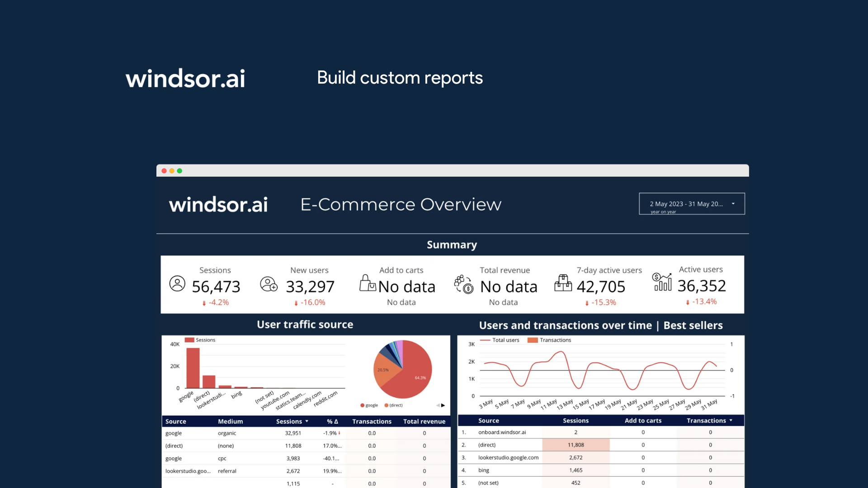Click the Total revenue coins icon
This screenshot has height=488, width=868.
coord(464,284)
